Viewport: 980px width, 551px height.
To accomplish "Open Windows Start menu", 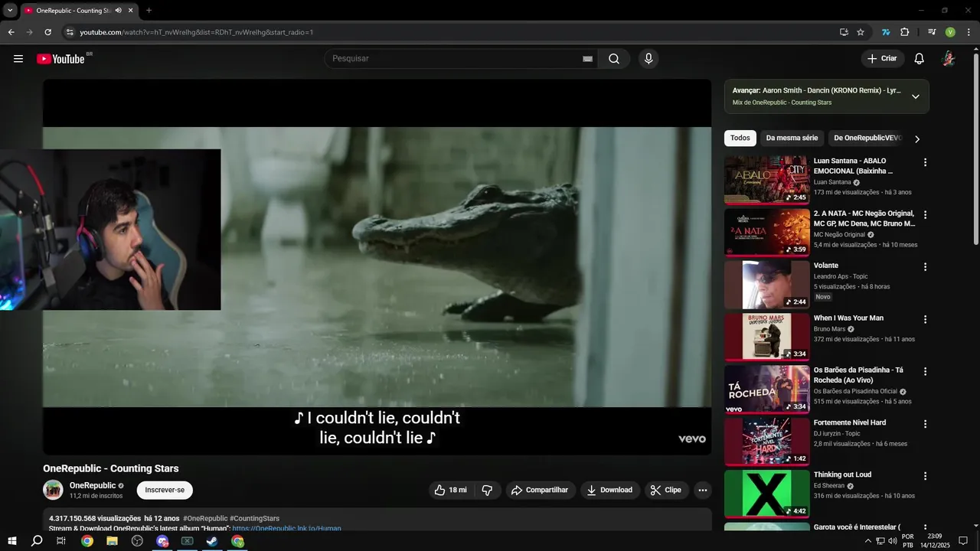I will (x=12, y=541).
